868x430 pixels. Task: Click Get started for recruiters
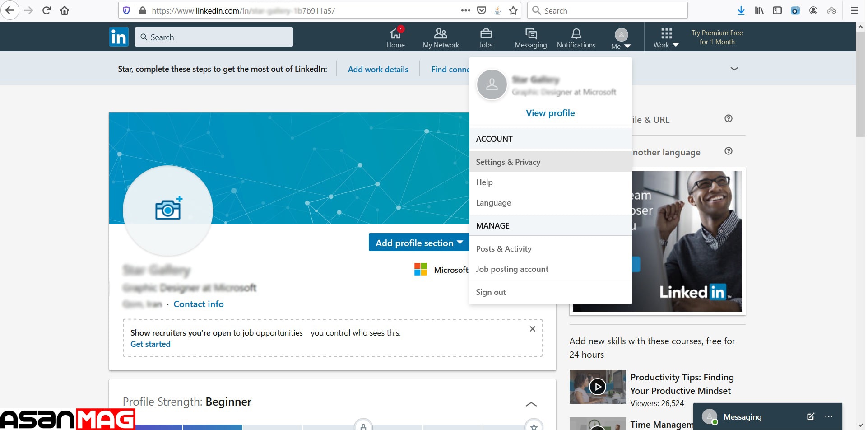pos(150,344)
